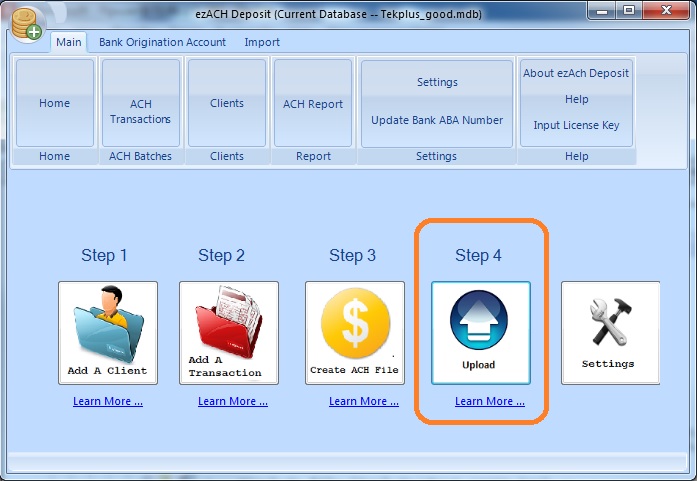
Task: Click the Create ACH File dollar icon
Action: [x=354, y=332]
